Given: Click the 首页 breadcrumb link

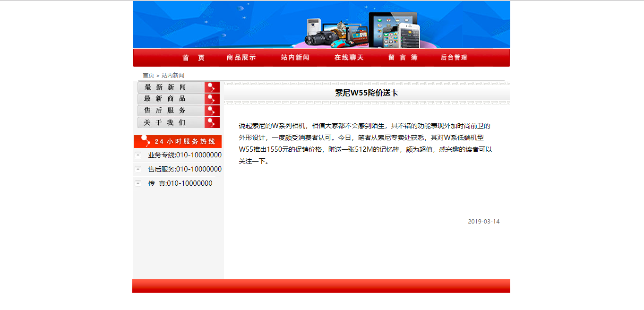Looking at the screenshot, I should click(x=148, y=75).
